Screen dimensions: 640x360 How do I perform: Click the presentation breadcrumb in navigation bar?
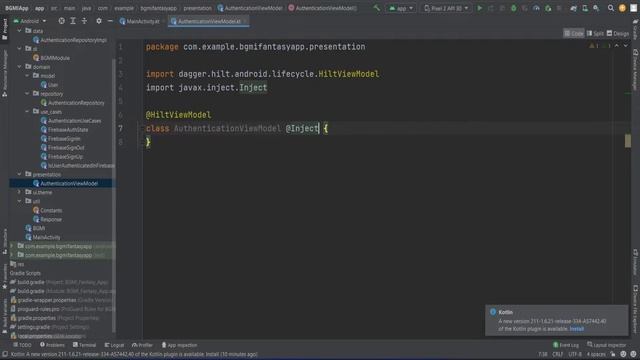point(198,8)
